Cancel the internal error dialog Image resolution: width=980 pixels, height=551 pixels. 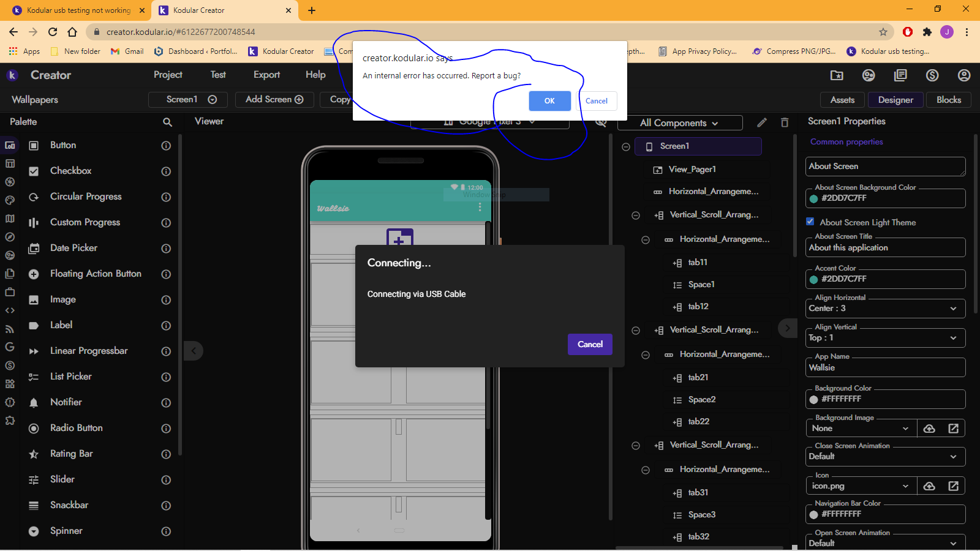click(597, 101)
